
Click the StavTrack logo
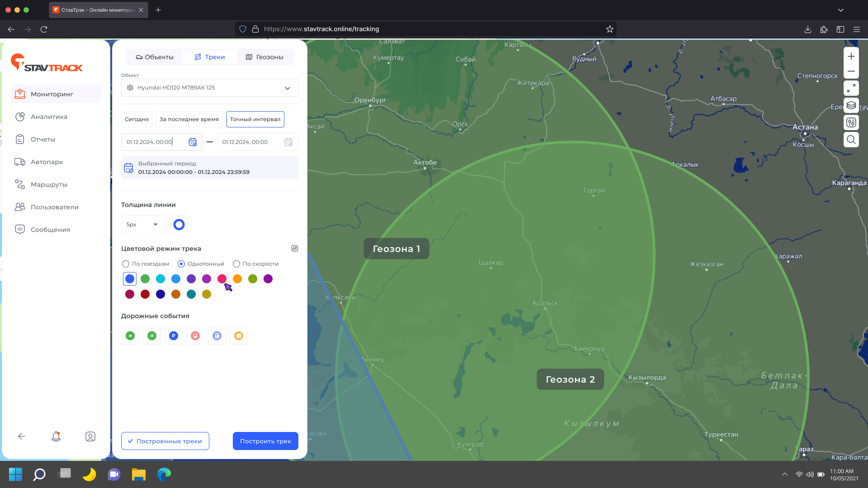[47, 63]
